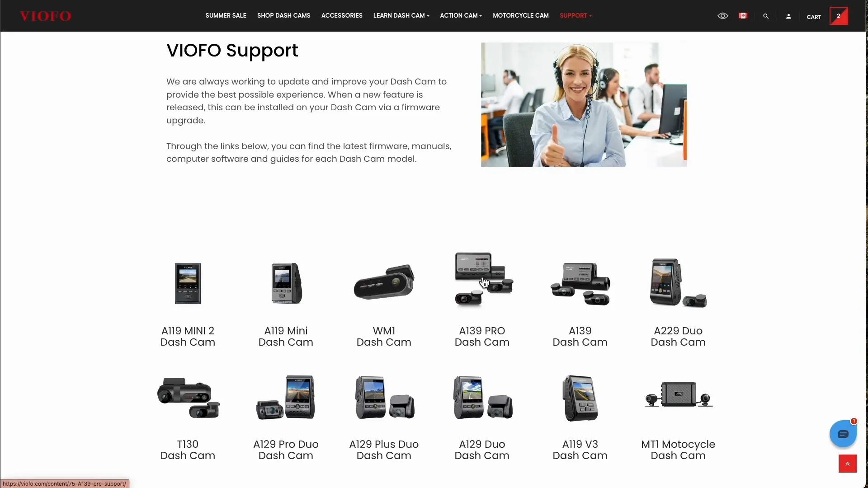The height and width of the screenshot is (488, 868).
Task: Open the search icon
Action: tap(765, 16)
